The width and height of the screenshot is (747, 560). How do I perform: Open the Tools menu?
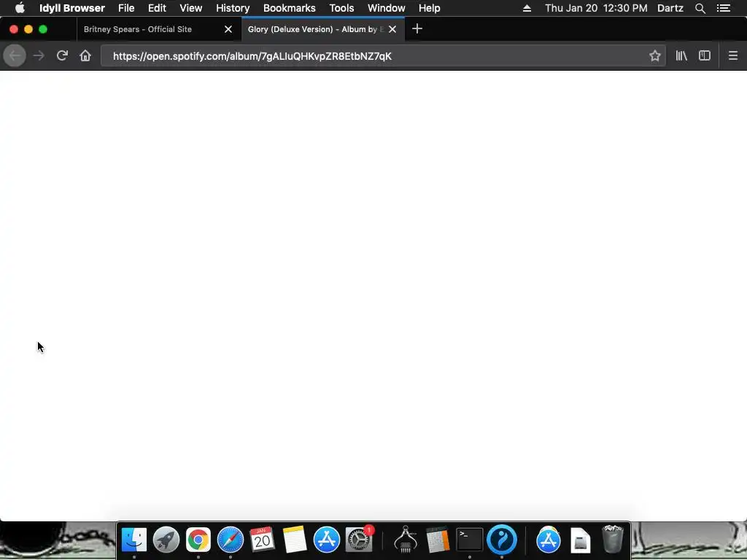[x=341, y=8]
